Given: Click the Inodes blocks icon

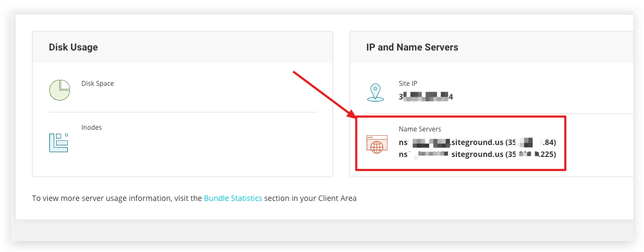Looking at the screenshot, I should click(59, 142).
